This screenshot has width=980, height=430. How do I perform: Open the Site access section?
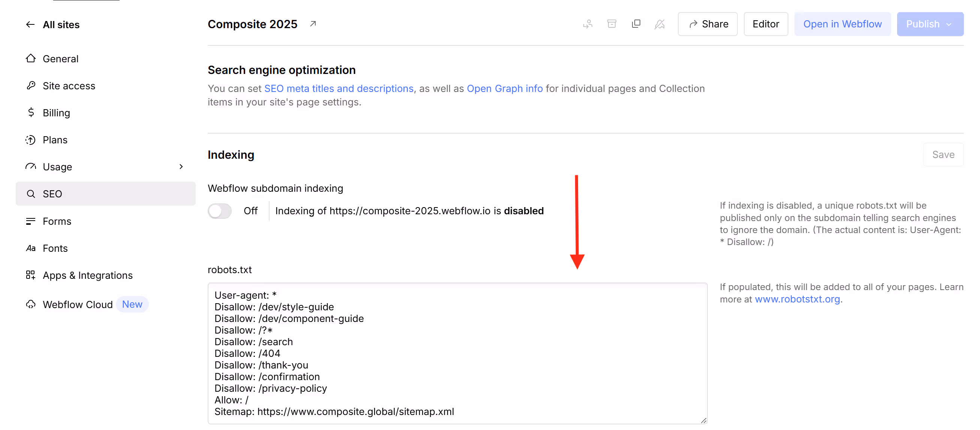coord(69,86)
